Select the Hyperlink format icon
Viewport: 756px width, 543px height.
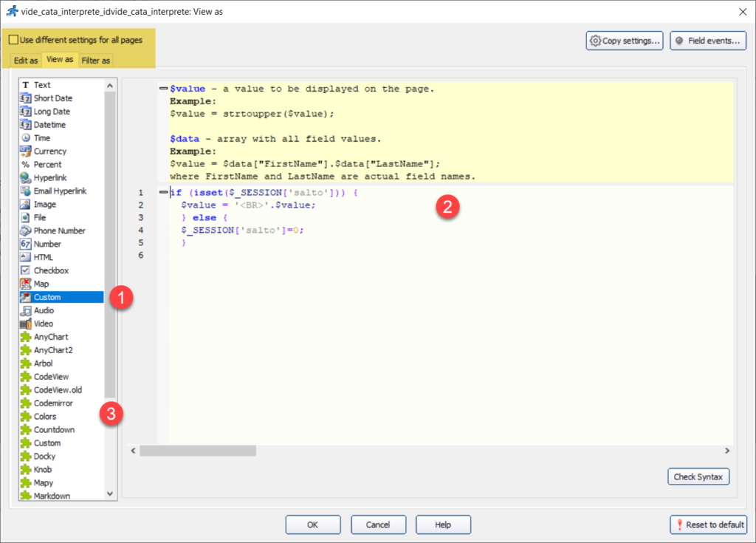pyautogui.click(x=26, y=178)
